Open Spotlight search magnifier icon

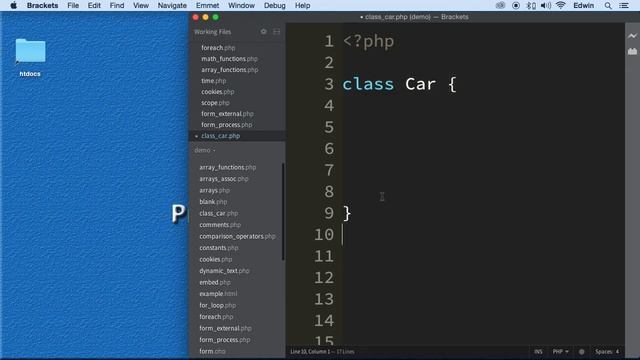tap(608, 5)
